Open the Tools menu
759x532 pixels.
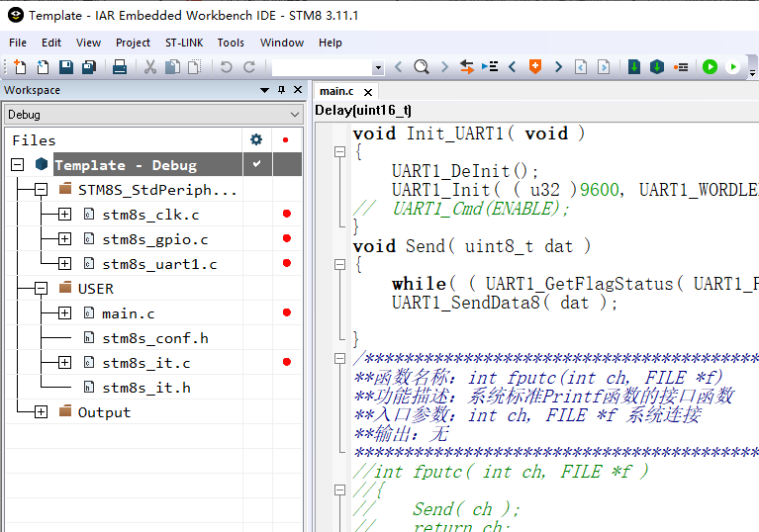tap(231, 43)
